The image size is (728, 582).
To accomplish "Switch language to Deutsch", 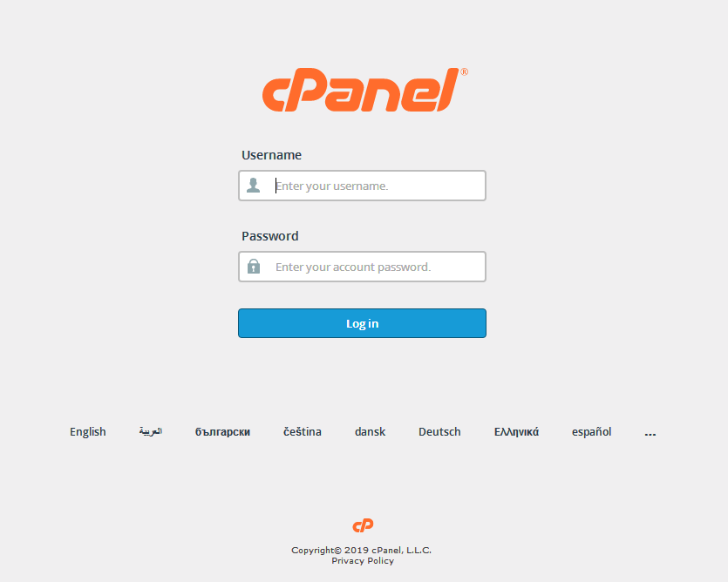I will [439, 431].
